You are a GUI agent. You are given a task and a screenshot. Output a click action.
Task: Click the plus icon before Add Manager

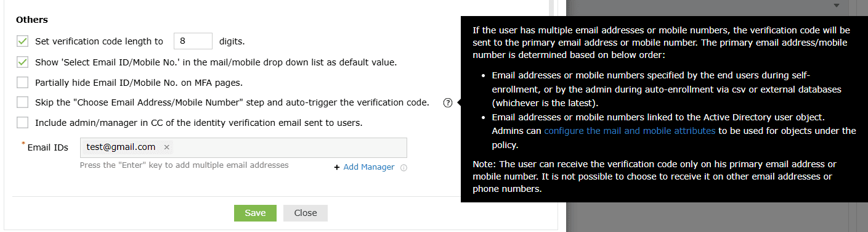tap(337, 167)
